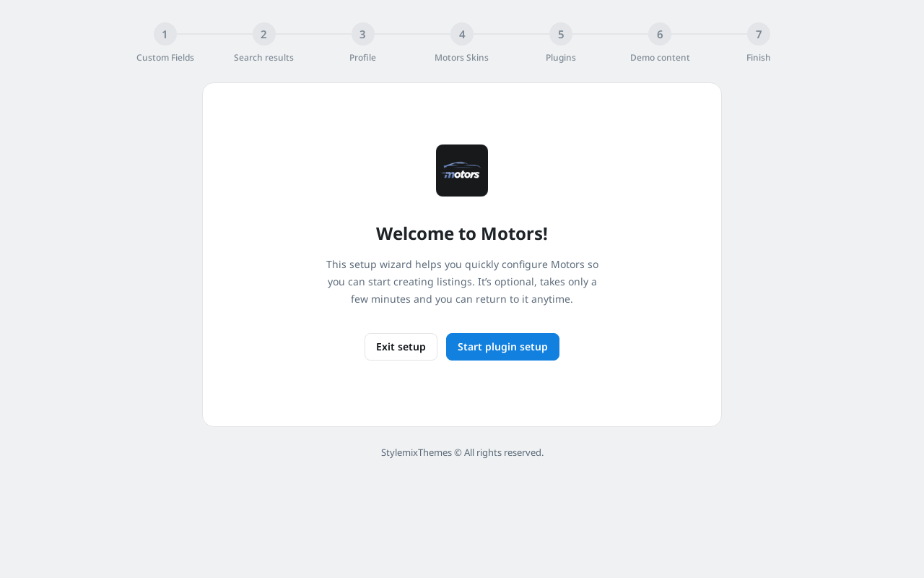The width and height of the screenshot is (924, 578).
Task: Click the Demo content step label
Action: [660, 58]
